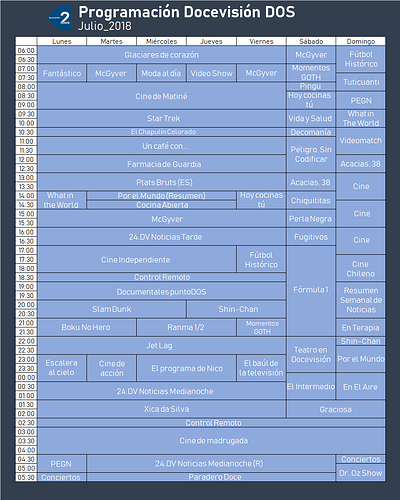Click 24.DV Noticias Medianoche (R) block
400x500 pixels.
pyautogui.click(x=211, y=463)
